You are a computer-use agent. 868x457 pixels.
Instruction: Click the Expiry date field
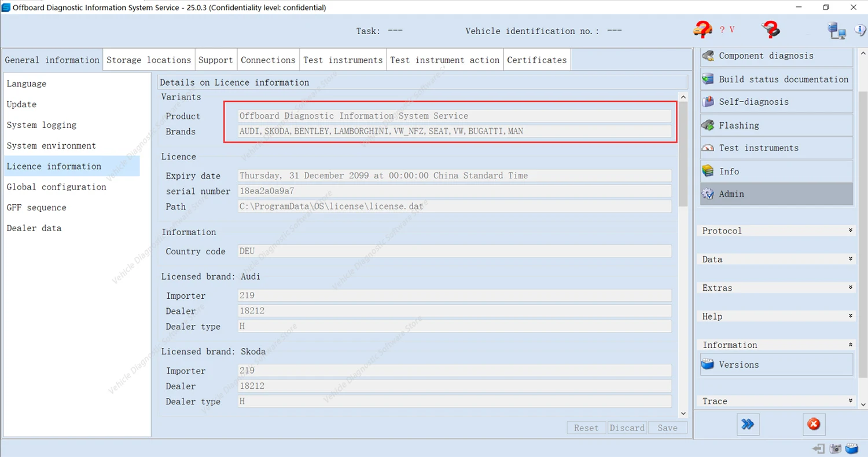pos(455,176)
